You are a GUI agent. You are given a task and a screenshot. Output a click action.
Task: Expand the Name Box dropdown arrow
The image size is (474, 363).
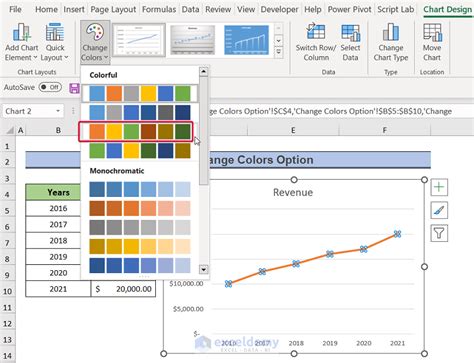coord(58,111)
